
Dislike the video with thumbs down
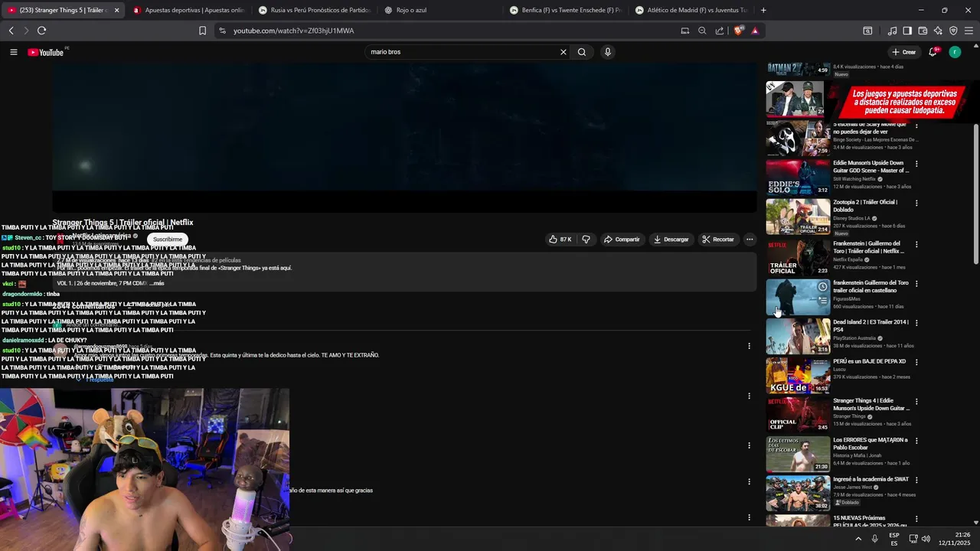(586, 240)
